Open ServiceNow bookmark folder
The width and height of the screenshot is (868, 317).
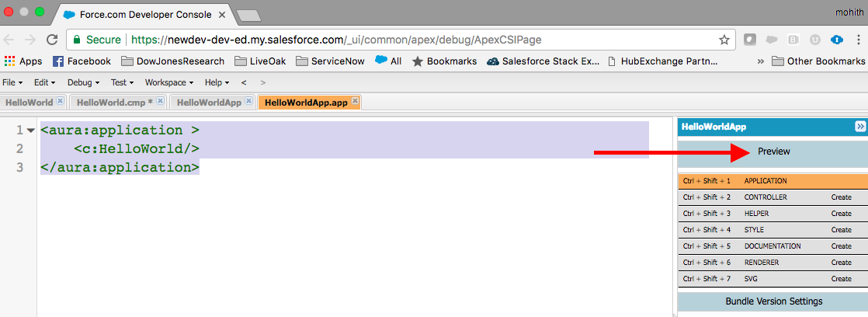(x=331, y=61)
